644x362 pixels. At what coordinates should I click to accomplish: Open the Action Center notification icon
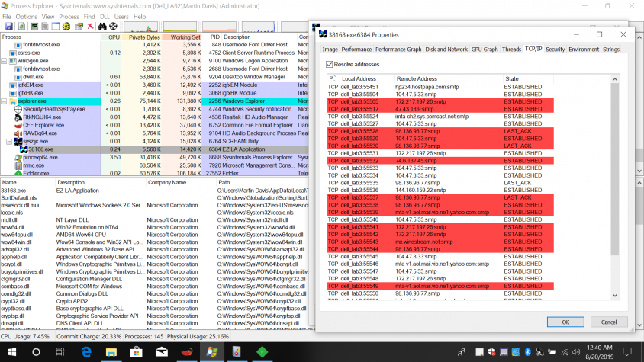pos(627,352)
